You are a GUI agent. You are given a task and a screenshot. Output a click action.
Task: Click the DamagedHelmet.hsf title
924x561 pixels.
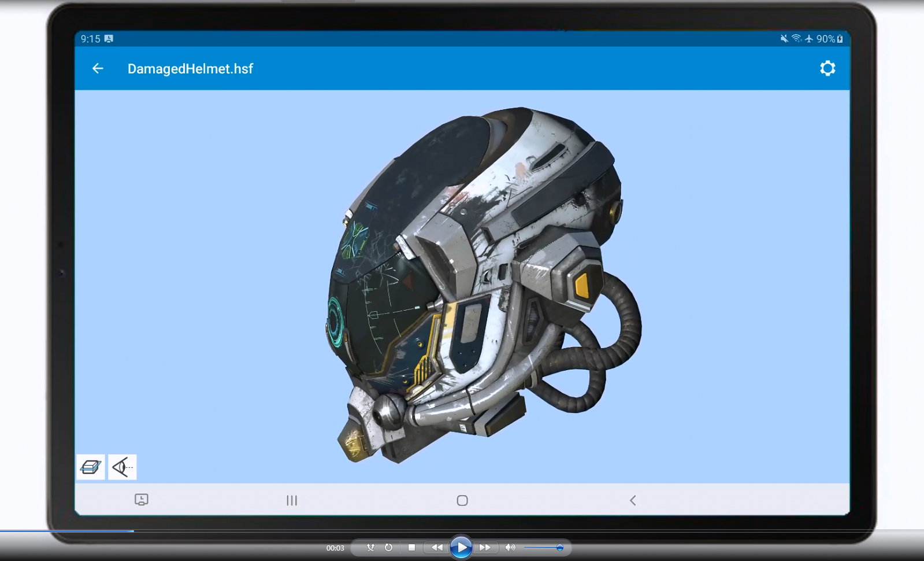pos(190,68)
